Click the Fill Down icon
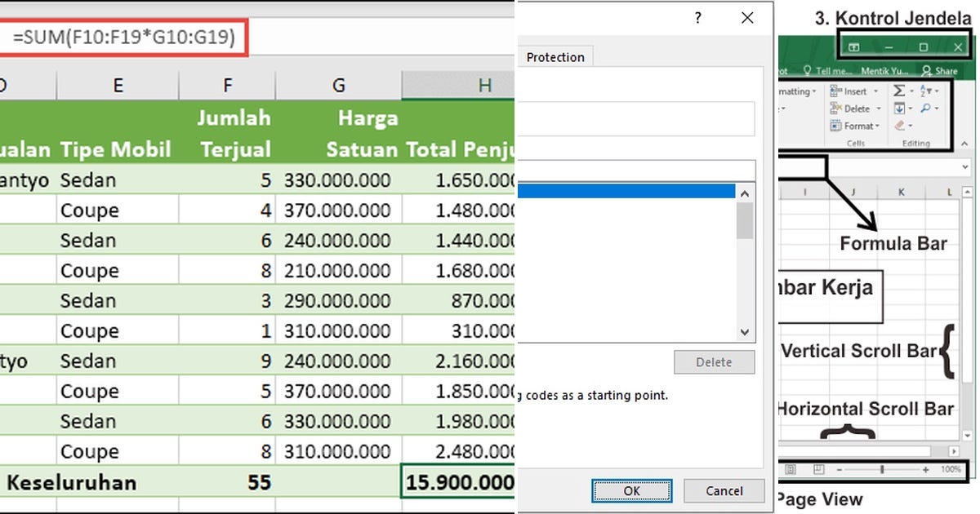The height and width of the screenshot is (514, 980). coord(900,109)
